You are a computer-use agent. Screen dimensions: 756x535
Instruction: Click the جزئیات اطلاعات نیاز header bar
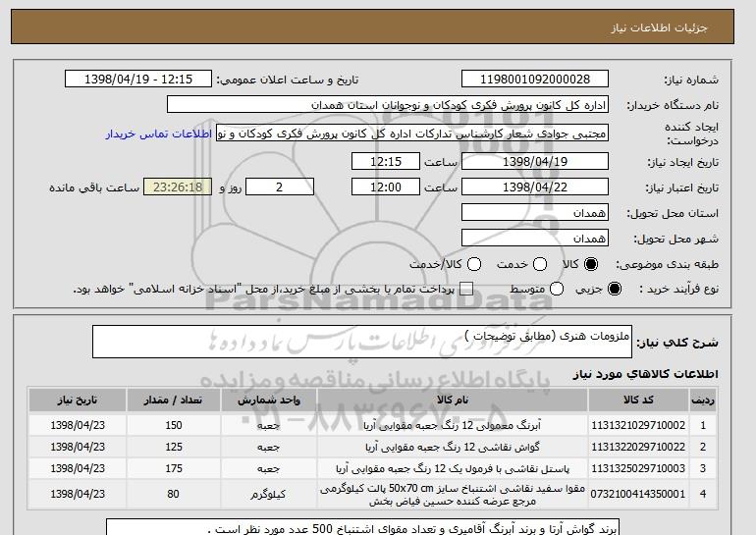(x=372, y=27)
